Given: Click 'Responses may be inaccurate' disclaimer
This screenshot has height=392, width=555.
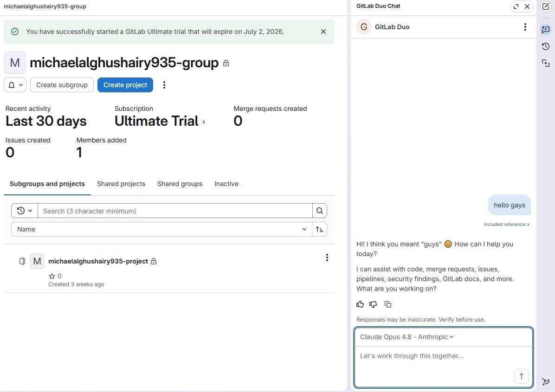Looking at the screenshot, I should click(x=421, y=320).
